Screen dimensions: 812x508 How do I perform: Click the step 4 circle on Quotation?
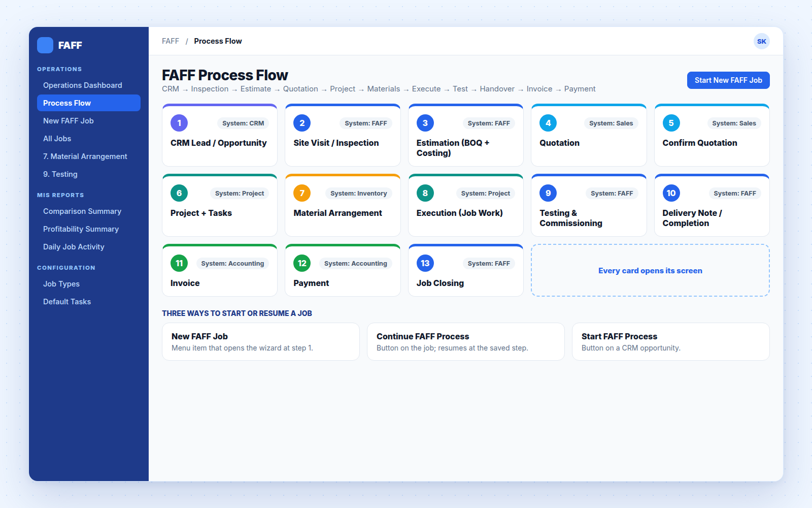click(548, 123)
